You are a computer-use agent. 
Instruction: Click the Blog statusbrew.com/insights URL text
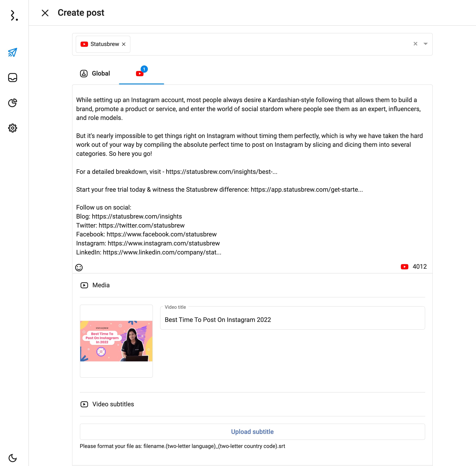click(137, 216)
